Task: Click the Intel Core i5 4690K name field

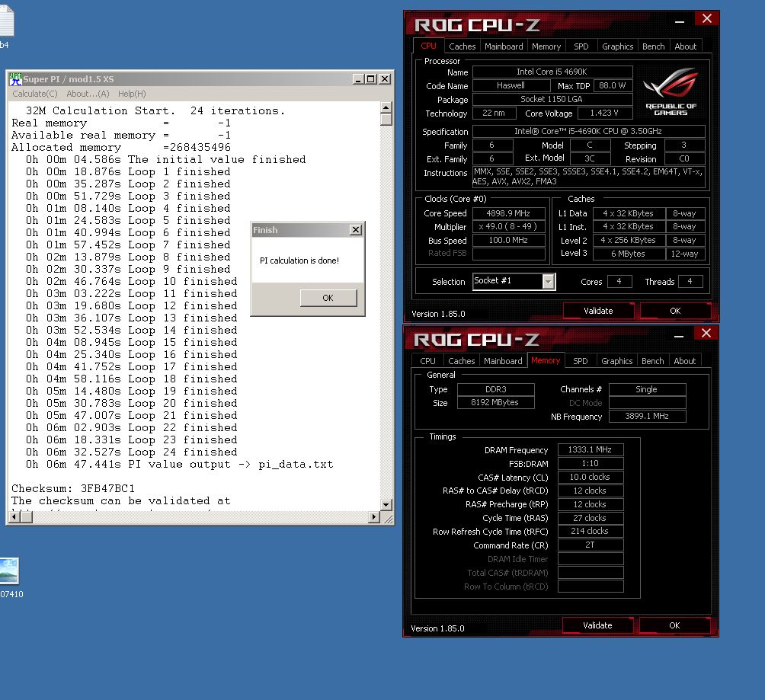Action: pos(552,72)
